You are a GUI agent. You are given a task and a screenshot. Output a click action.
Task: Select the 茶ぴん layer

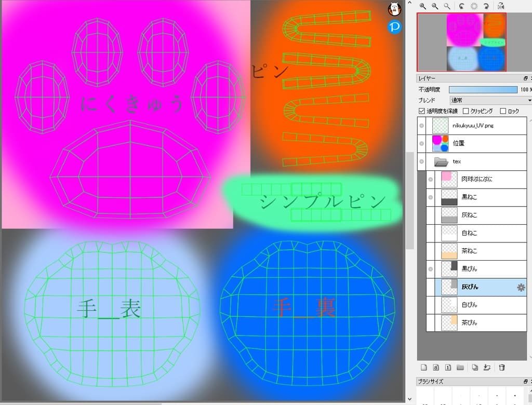click(483, 322)
